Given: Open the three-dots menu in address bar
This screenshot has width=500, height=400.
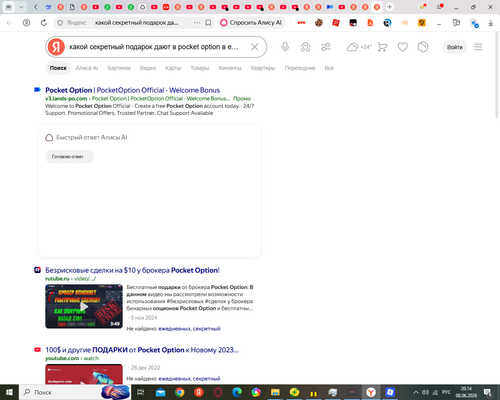Looking at the screenshot, I should (x=197, y=23).
